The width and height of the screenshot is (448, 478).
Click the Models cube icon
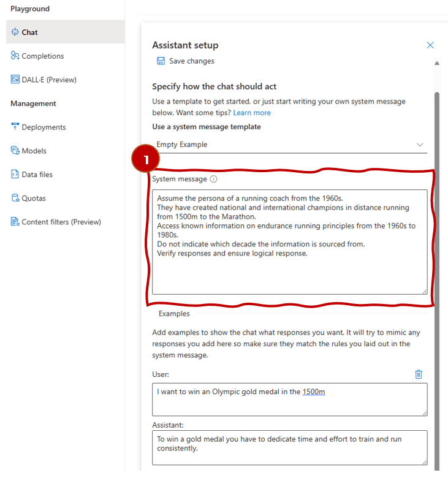15,151
